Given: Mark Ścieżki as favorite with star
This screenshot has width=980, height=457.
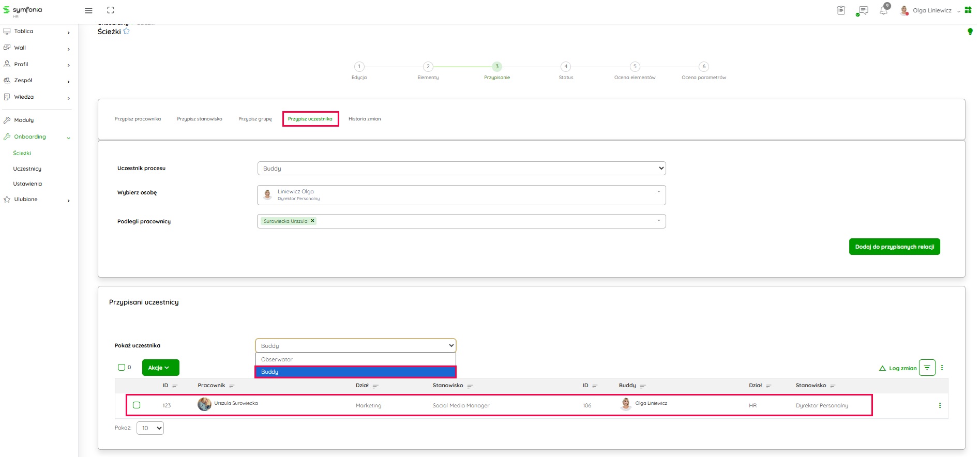Looking at the screenshot, I should [x=127, y=32].
